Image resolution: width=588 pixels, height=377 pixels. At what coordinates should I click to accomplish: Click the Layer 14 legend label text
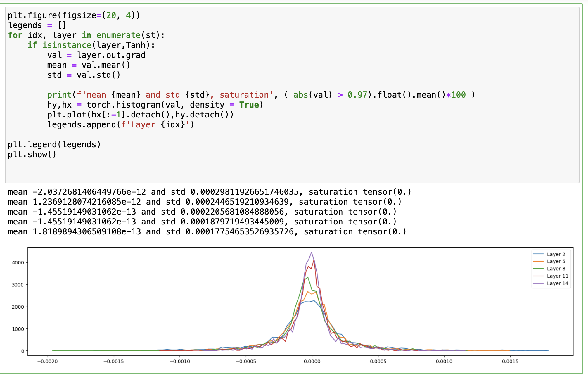(x=557, y=283)
